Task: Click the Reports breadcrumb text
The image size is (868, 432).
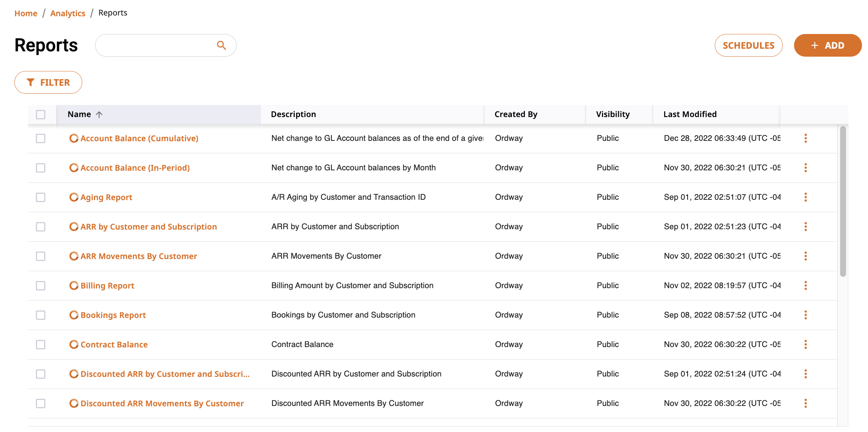Action: point(113,13)
